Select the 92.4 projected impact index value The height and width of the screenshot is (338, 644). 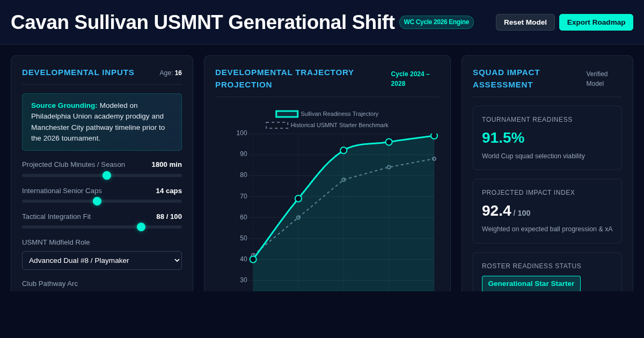click(x=496, y=211)
